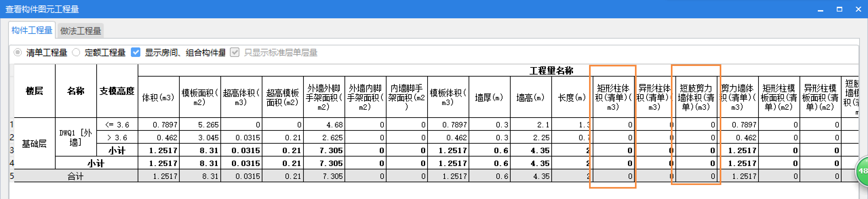Select 超高体积 value 0.0315 in row 2
868x199 pixels.
(241, 137)
